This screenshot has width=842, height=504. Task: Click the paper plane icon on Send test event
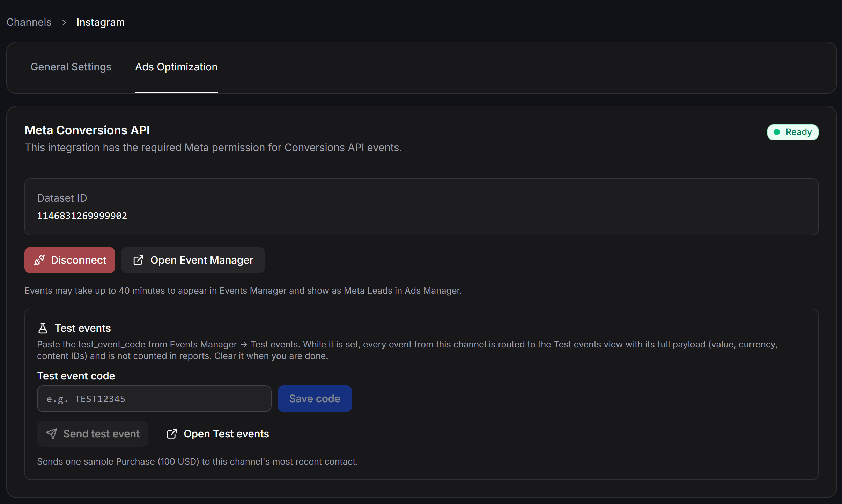coord(52,434)
